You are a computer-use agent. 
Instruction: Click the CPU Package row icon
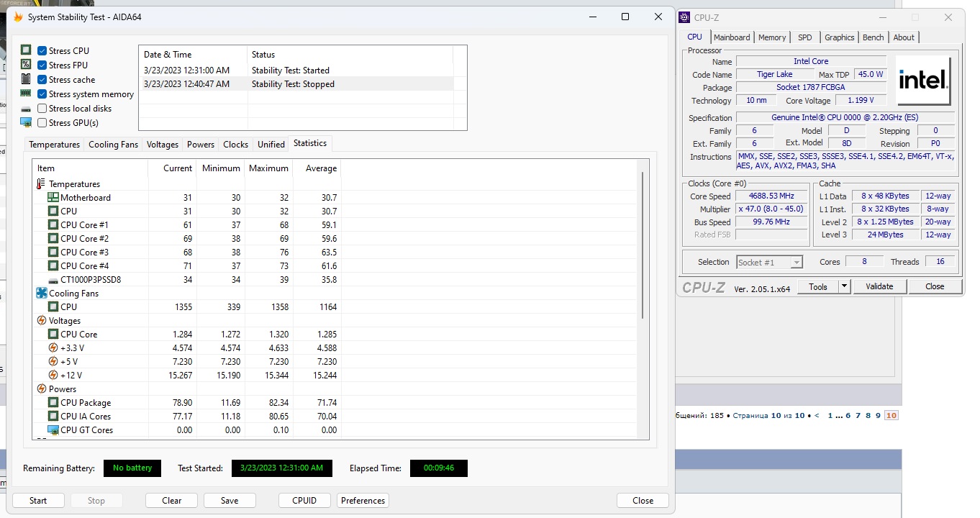[53, 402]
